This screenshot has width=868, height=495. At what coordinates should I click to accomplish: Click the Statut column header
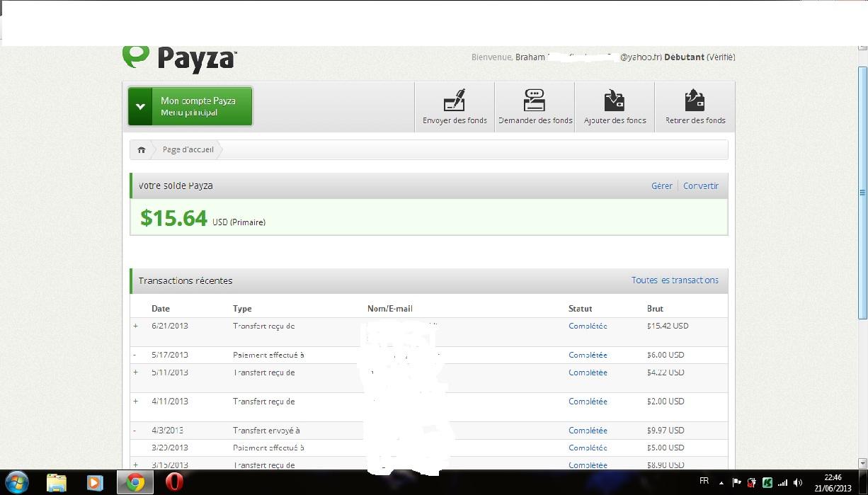(x=580, y=308)
